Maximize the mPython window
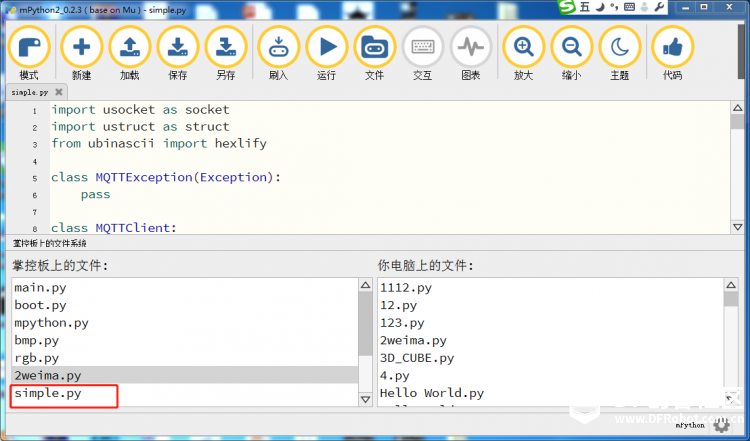Viewport: 750px width, 441px height. (704, 7)
